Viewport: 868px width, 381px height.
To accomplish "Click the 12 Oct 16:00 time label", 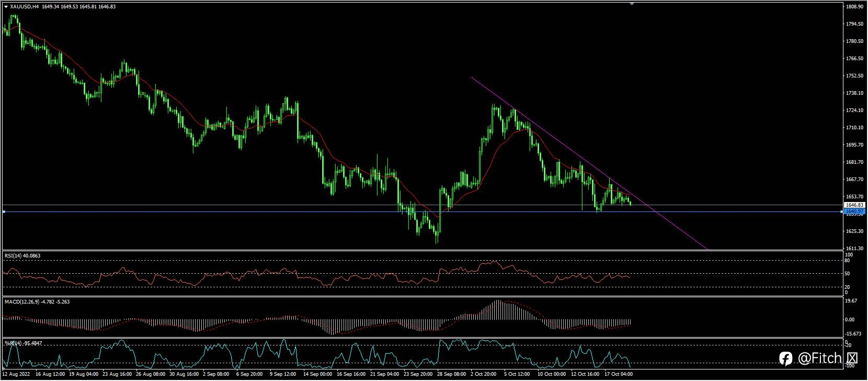I will [586, 375].
